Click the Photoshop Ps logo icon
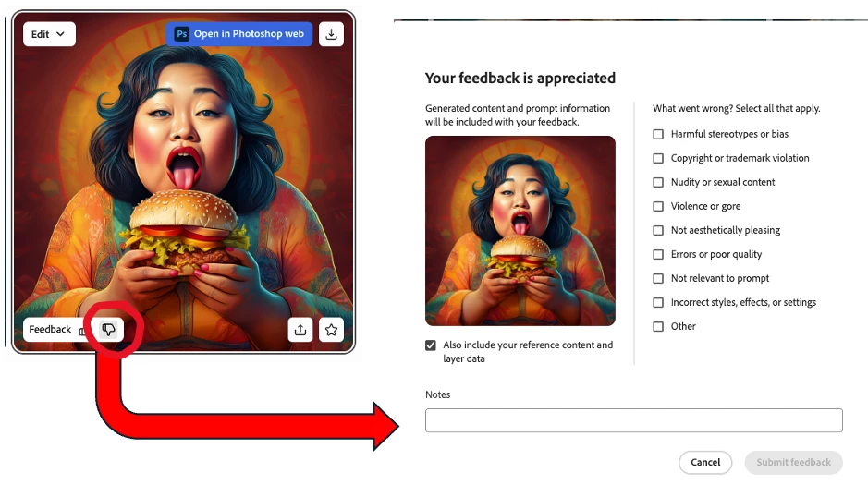This screenshot has height=497, width=868. (181, 34)
